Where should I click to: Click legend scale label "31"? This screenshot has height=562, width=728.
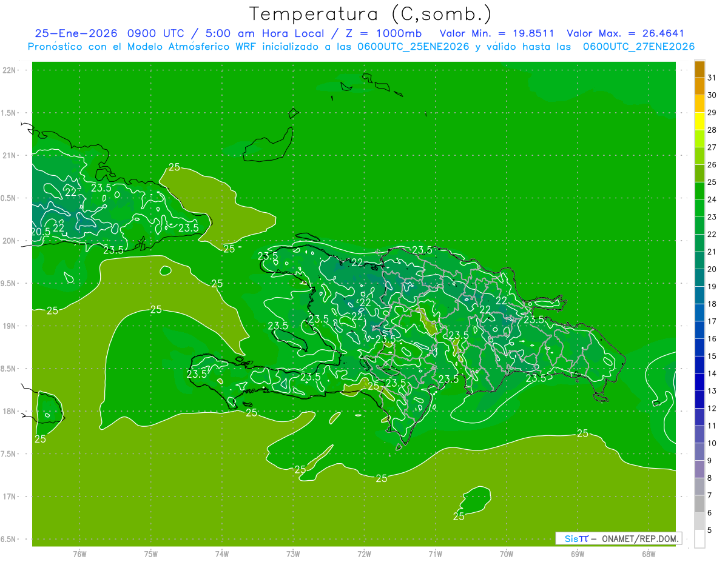(x=712, y=77)
